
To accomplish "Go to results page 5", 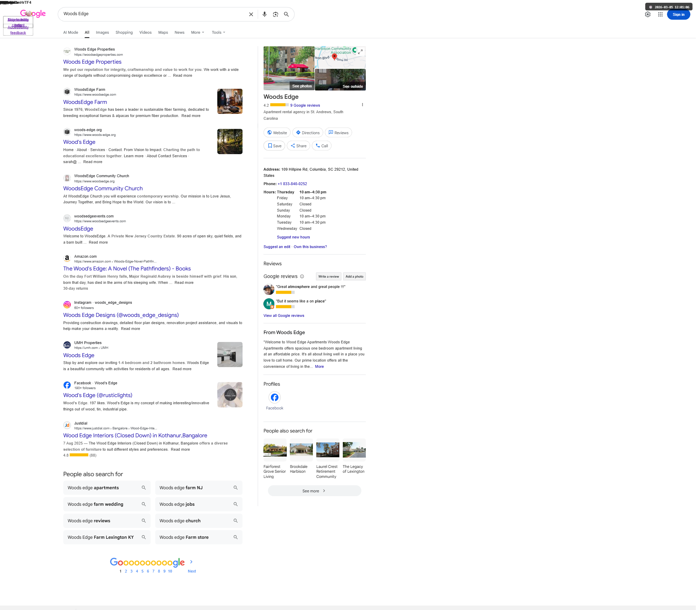I will click(142, 571).
